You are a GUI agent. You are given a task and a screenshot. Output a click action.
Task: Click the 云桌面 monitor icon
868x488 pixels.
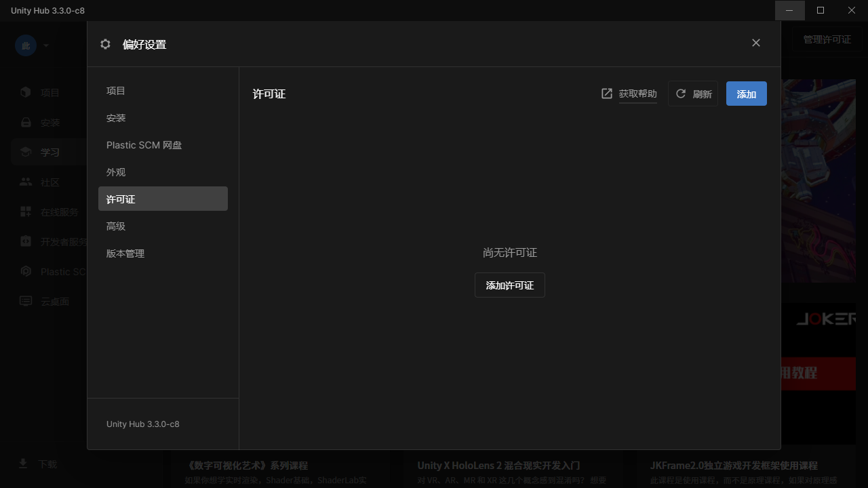click(26, 301)
